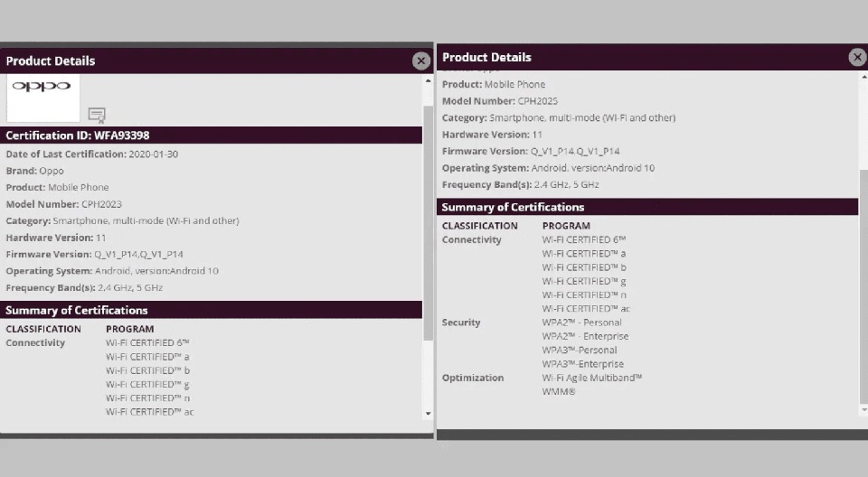
Task: Click Brand: Oppo row in left dialog
Action: [x=35, y=171]
